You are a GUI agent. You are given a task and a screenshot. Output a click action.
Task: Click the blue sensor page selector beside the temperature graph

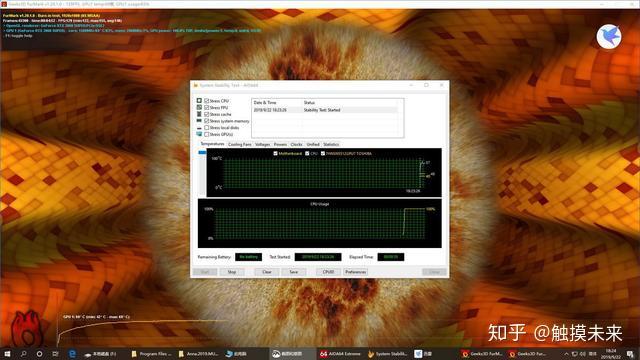click(202, 152)
